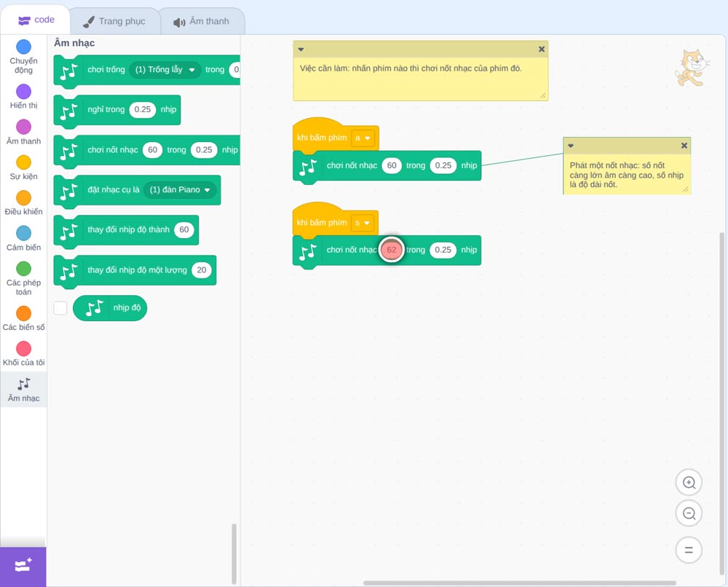Screen dimensions: 728x587
Task: Enable the nhịp độ reporter checkbox
Action: click(x=60, y=308)
